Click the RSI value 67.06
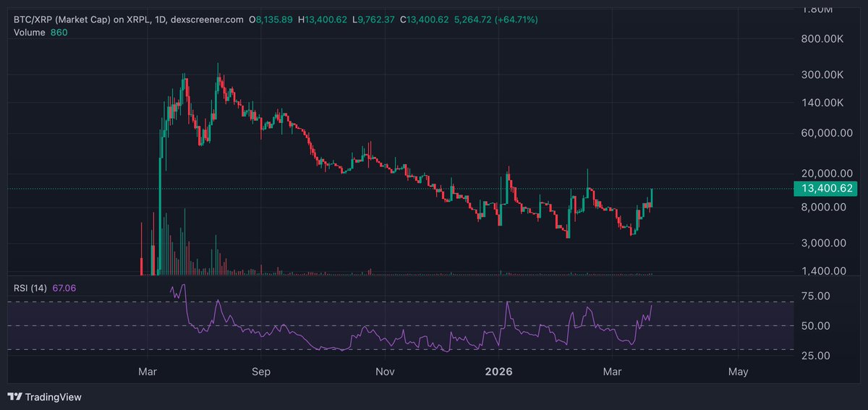 tap(64, 288)
